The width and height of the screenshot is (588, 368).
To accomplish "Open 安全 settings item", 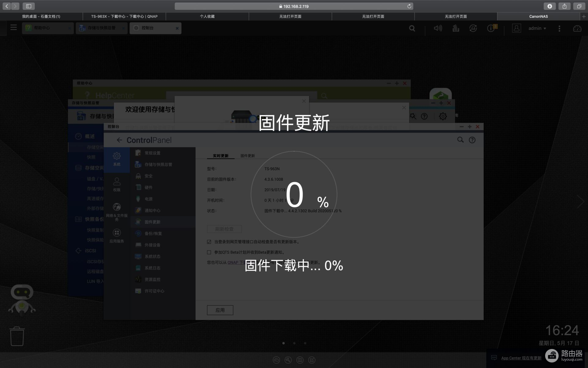I will point(163,176).
